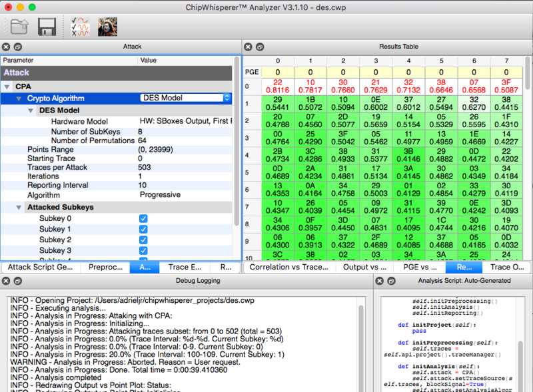Select the Output vs Point tab

(364, 267)
